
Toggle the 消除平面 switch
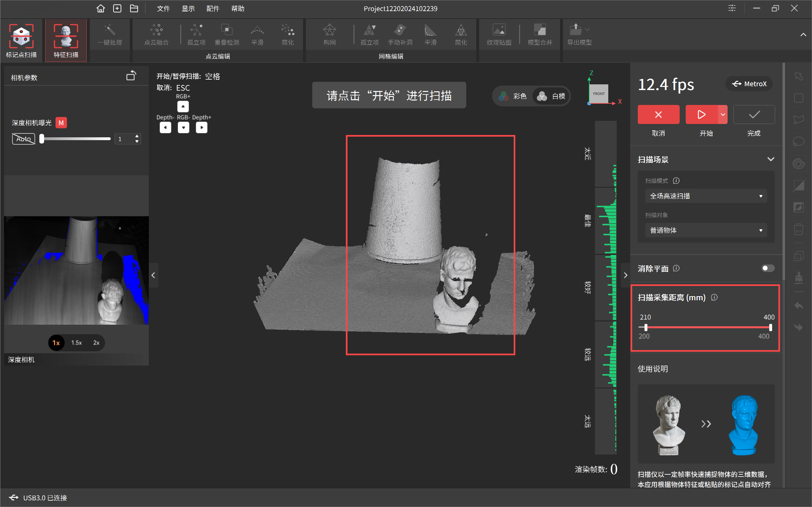click(767, 268)
